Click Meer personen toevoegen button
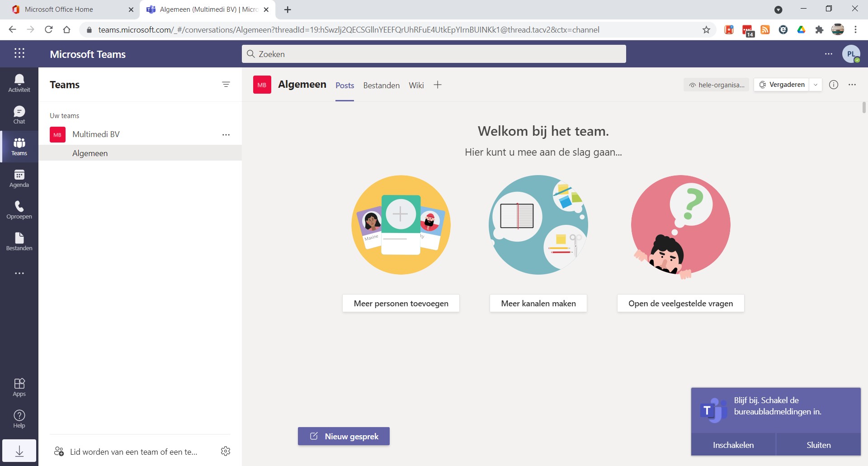 [x=401, y=304]
